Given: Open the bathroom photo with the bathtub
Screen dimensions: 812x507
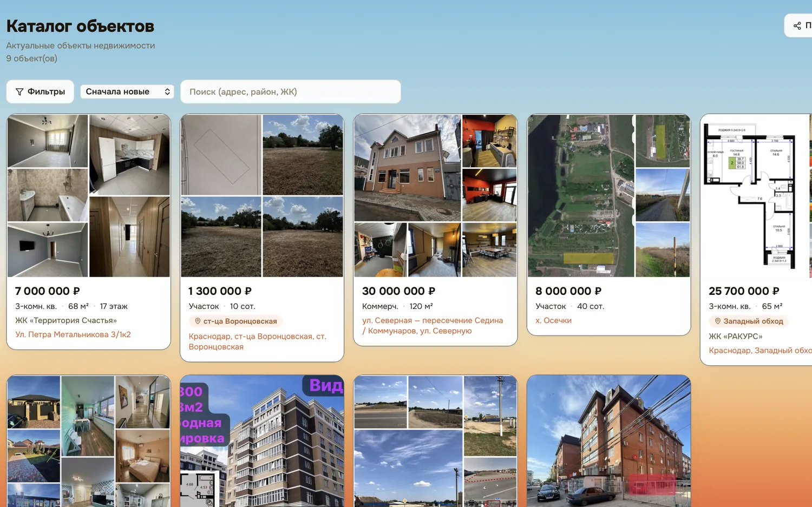Looking at the screenshot, I should click(48, 195).
